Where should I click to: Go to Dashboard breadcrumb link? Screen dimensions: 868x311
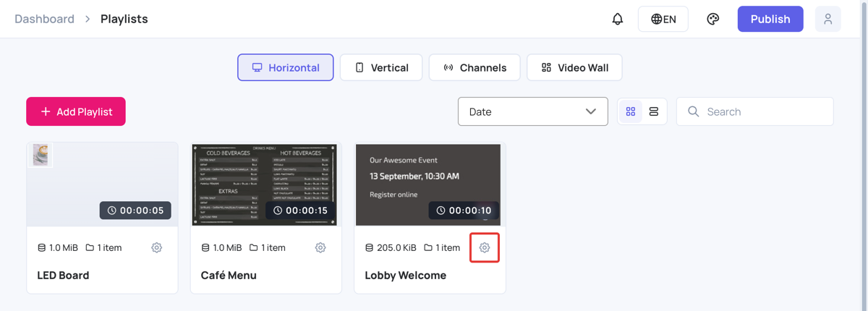[x=44, y=19]
